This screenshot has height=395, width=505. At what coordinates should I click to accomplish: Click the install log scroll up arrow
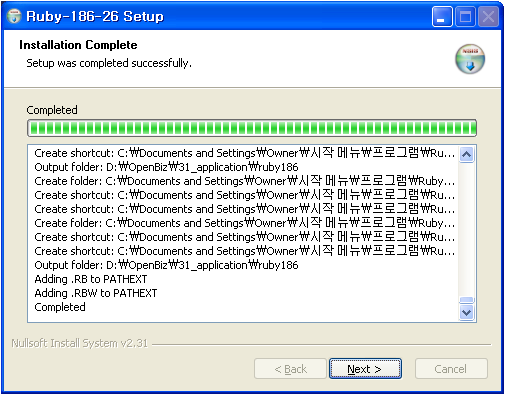[466, 154]
